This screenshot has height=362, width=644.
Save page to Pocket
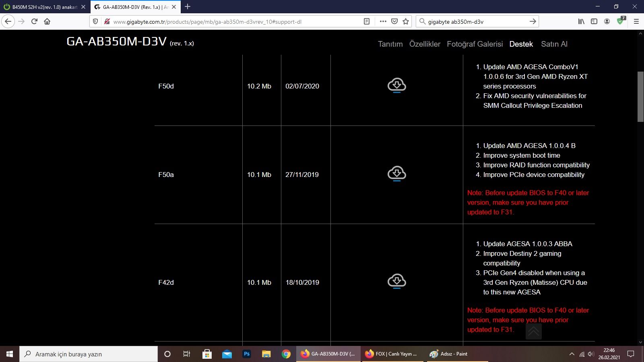(394, 21)
